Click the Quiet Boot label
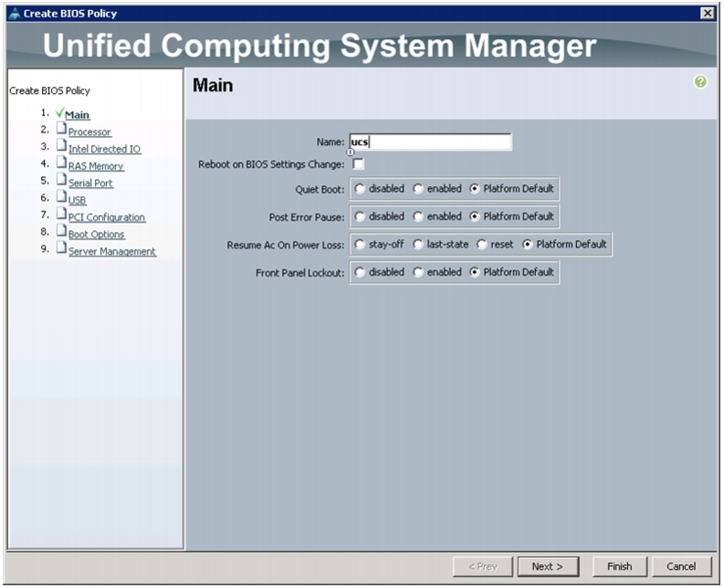This screenshot has height=588, width=724. [x=320, y=189]
